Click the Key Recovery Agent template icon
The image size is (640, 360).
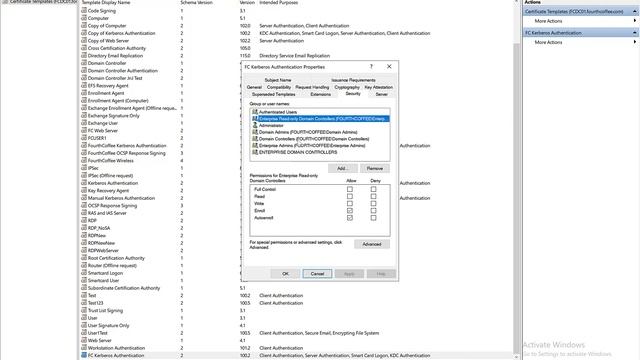pyautogui.click(x=84, y=190)
